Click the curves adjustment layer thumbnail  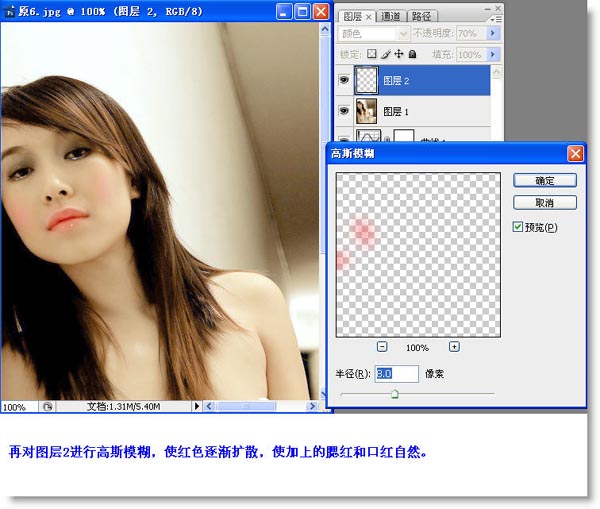pos(368,135)
